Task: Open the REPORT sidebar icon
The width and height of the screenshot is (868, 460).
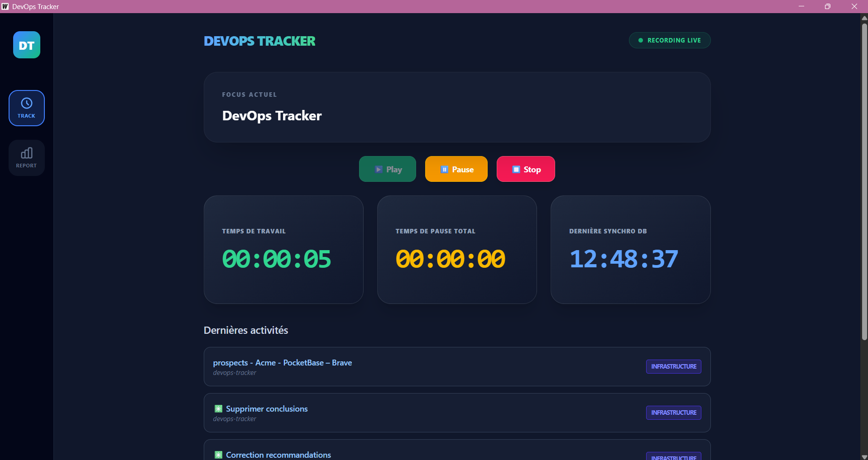Action: [x=26, y=157]
